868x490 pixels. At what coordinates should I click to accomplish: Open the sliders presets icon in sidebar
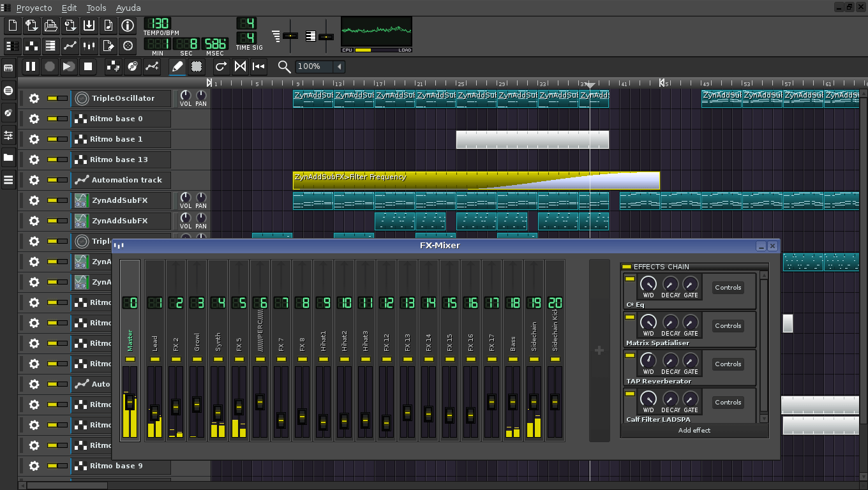click(8, 135)
